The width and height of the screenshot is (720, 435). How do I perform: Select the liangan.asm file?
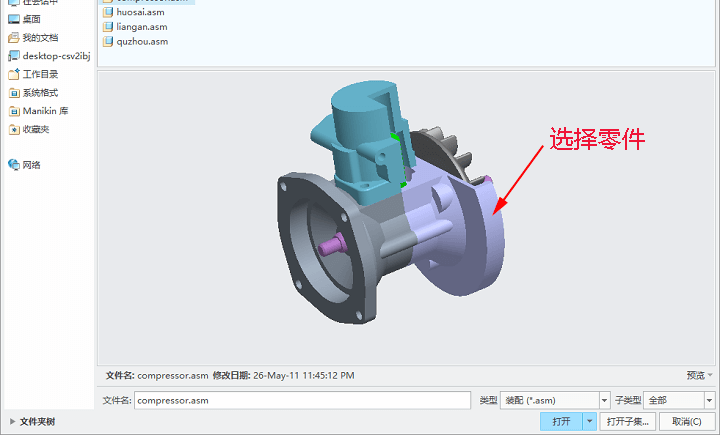coord(135,27)
